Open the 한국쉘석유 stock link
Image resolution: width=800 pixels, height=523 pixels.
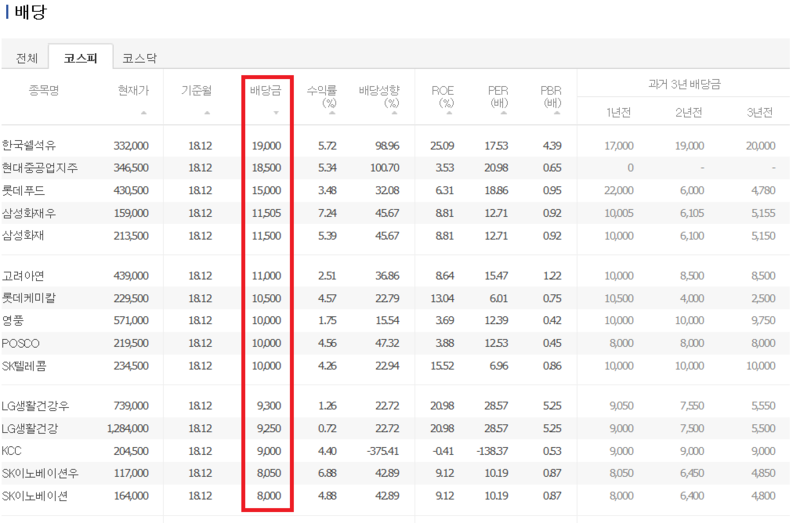pos(29,145)
